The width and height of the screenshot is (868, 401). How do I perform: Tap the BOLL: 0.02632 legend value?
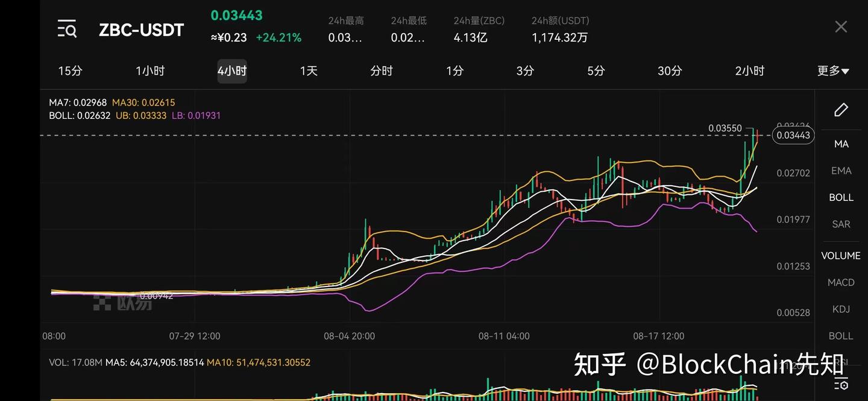point(80,115)
